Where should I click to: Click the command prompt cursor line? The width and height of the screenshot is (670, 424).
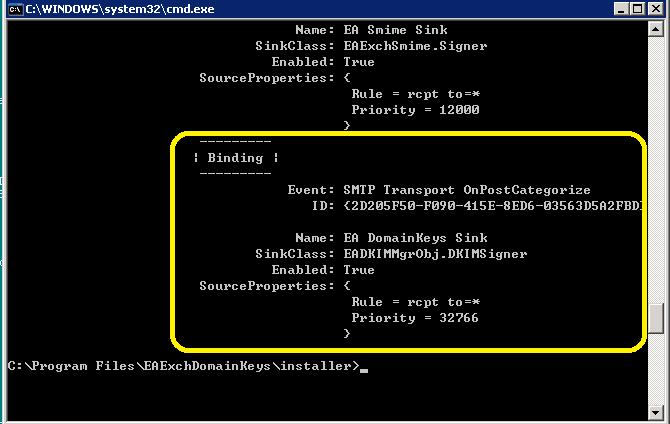(x=188, y=366)
